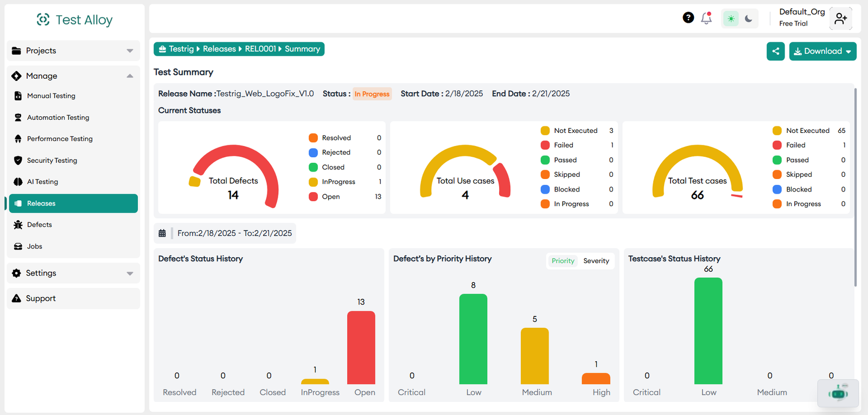Viewport: 868px width, 415px height.
Task: Click the Total Defects Closed green swatch
Action: (313, 167)
